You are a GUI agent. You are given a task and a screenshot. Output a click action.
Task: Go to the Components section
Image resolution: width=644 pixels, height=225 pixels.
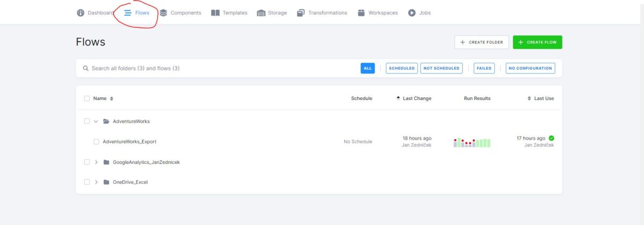coord(180,13)
